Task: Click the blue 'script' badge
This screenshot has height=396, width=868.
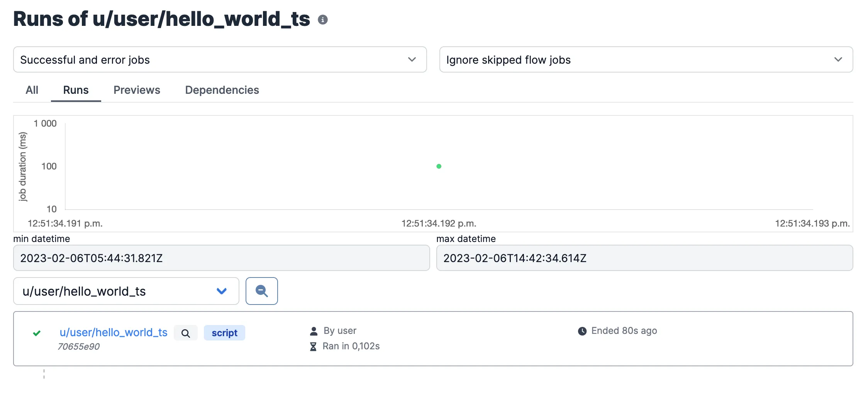Action: pos(224,333)
